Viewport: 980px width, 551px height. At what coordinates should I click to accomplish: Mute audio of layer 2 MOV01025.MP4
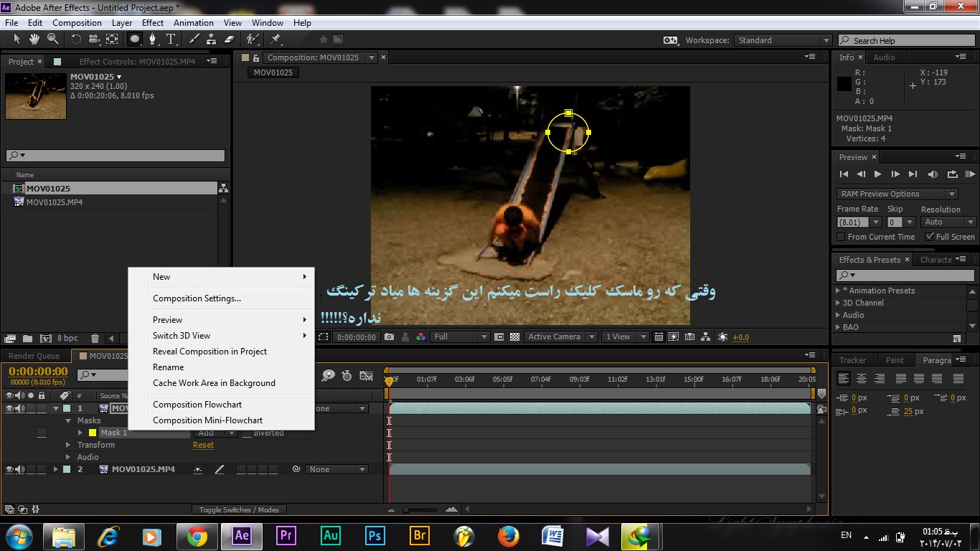[x=20, y=469]
